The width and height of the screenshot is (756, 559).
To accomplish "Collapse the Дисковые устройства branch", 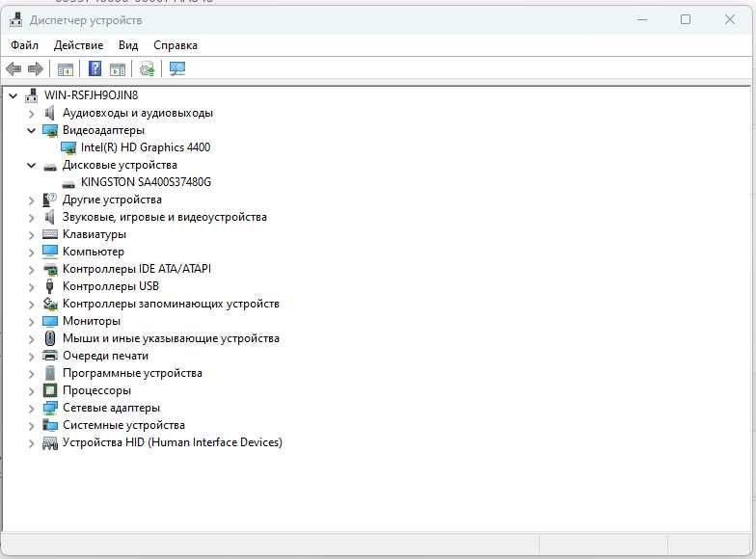I will (x=31, y=166).
